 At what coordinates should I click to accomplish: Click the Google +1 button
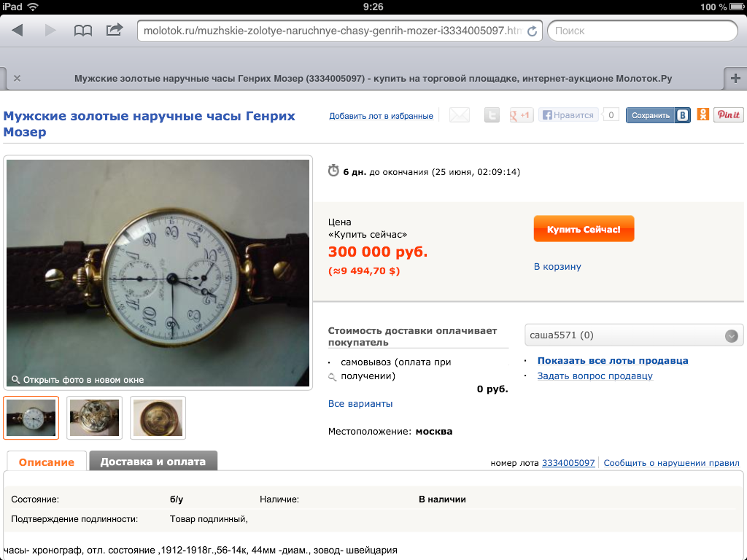click(x=521, y=115)
